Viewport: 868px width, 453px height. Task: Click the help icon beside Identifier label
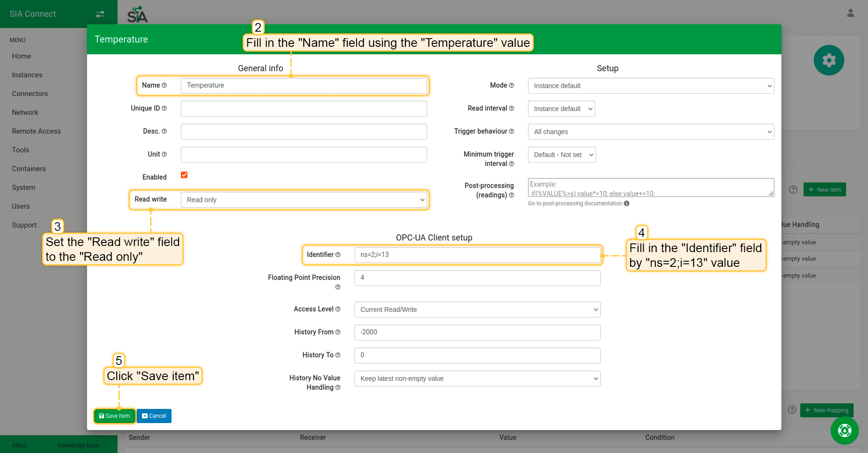click(338, 255)
